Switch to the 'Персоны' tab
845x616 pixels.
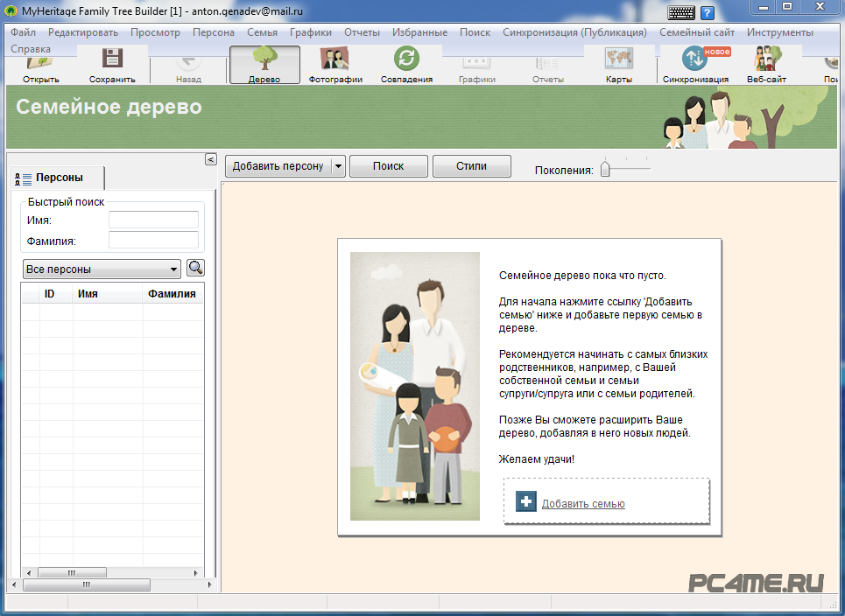tap(55, 178)
